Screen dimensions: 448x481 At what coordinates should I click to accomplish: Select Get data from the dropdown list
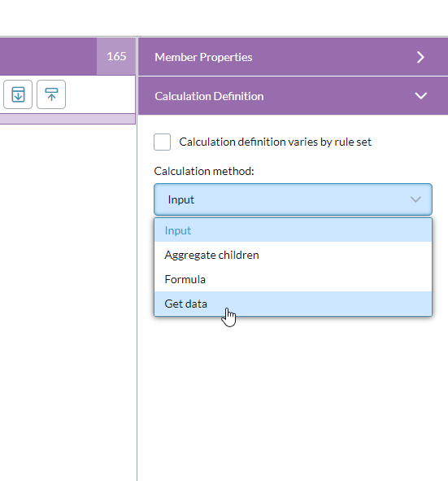(x=293, y=304)
